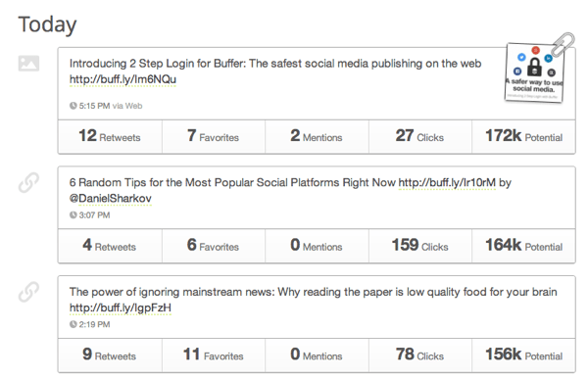Click the link icon beside the mainstream news post
Image resolution: width=588 pixels, height=378 pixels.
coord(28,292)
